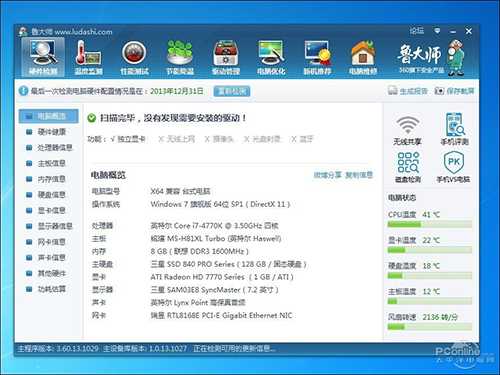This screenshot has height=375, width=500.
Task: Click the 微博分享 share link
Action: [328, 175]
